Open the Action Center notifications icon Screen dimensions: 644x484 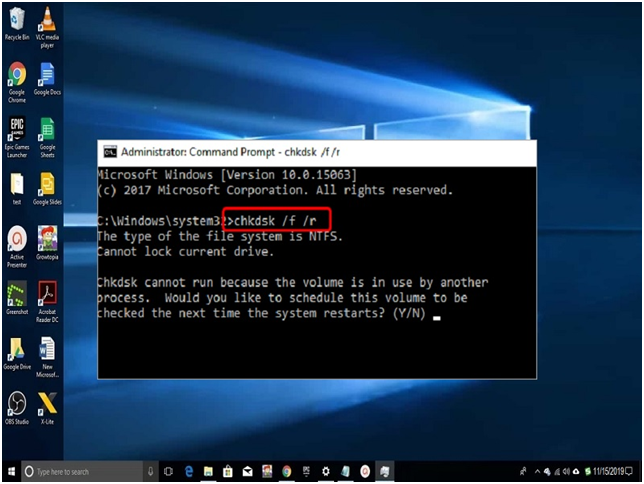point(629,471)
